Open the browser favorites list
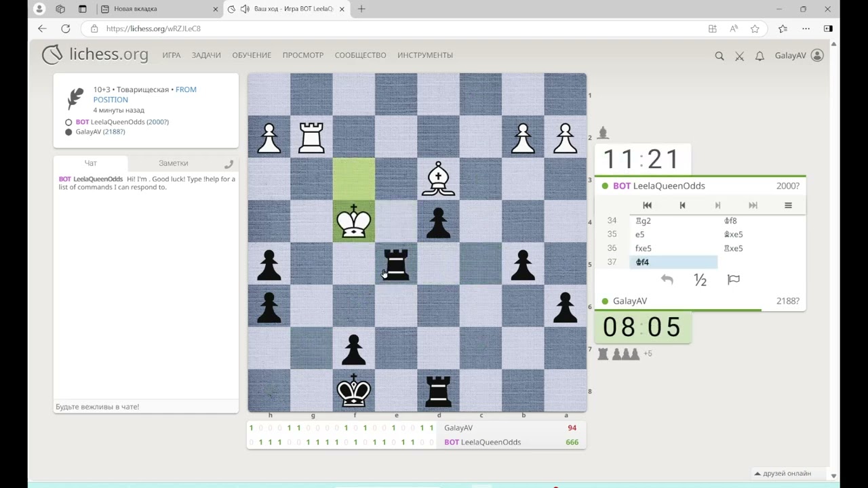 (783, 28)
